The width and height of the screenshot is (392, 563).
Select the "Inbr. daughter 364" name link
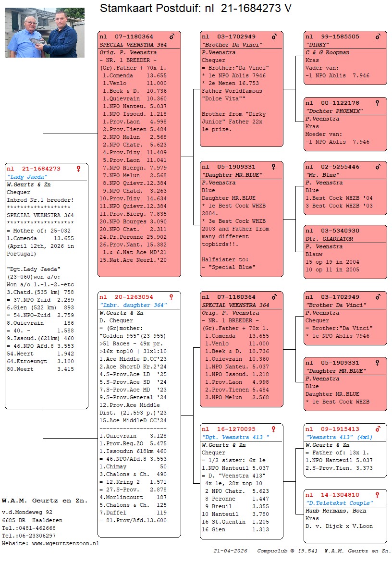pos(133,305)
